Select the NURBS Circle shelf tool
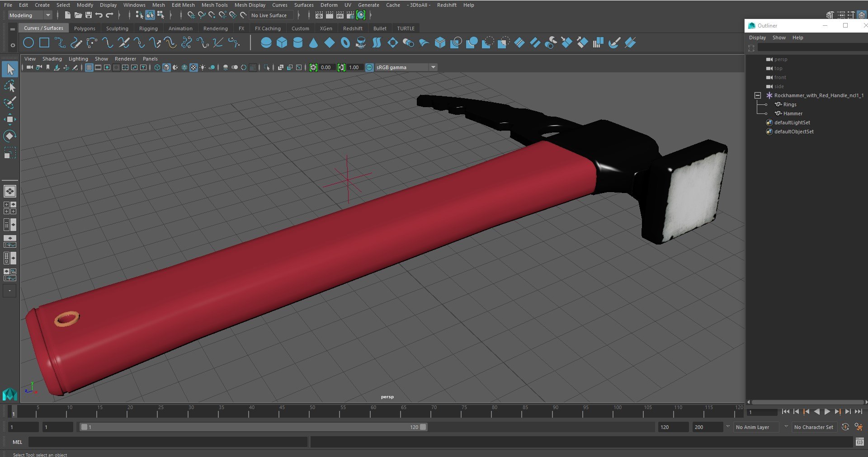 [28, 43]
